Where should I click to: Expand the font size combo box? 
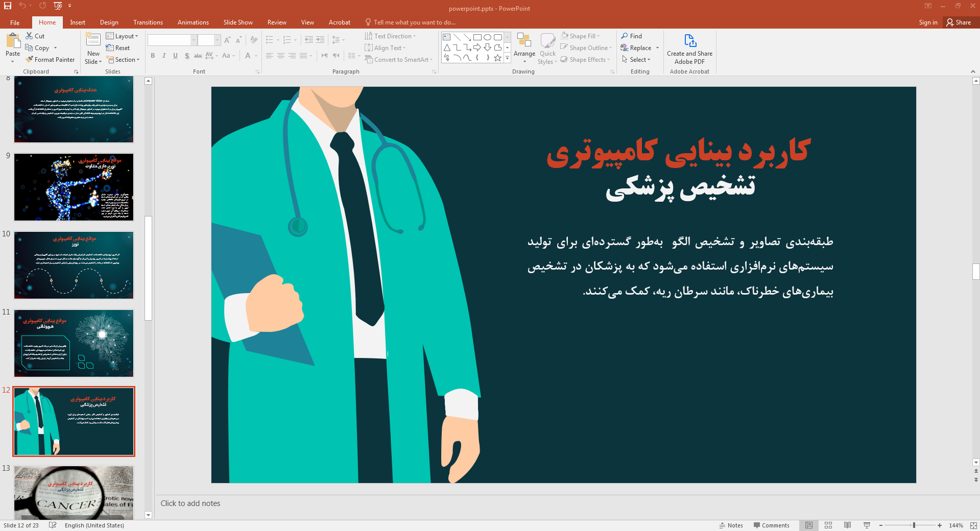[x=218, y=40]
